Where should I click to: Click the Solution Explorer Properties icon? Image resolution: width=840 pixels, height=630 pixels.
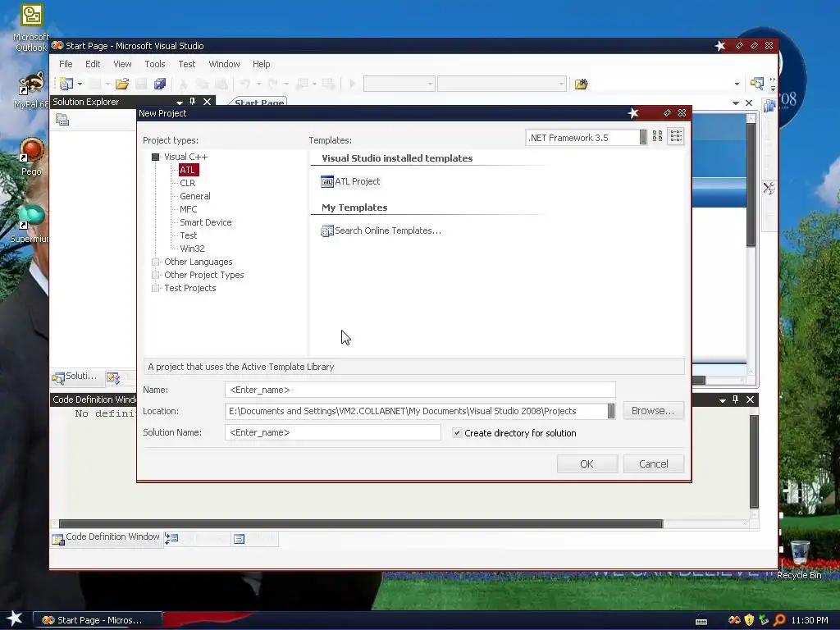coord(62,120)
